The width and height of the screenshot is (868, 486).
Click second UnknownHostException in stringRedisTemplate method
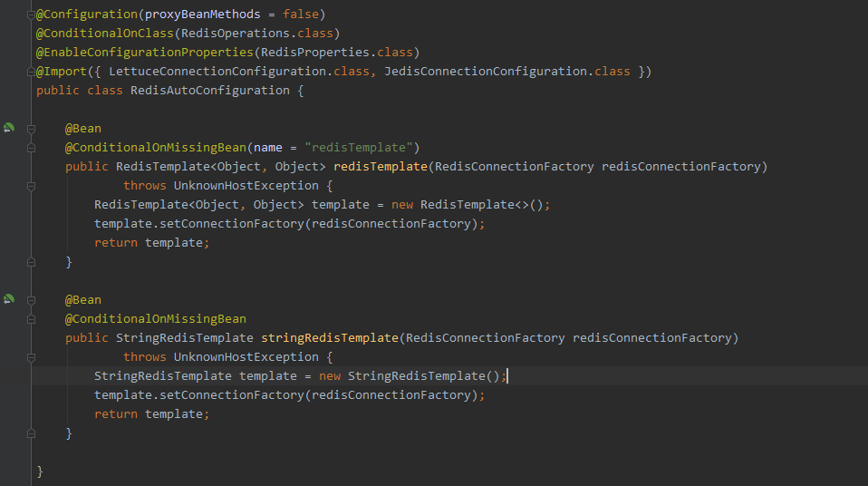246,357
